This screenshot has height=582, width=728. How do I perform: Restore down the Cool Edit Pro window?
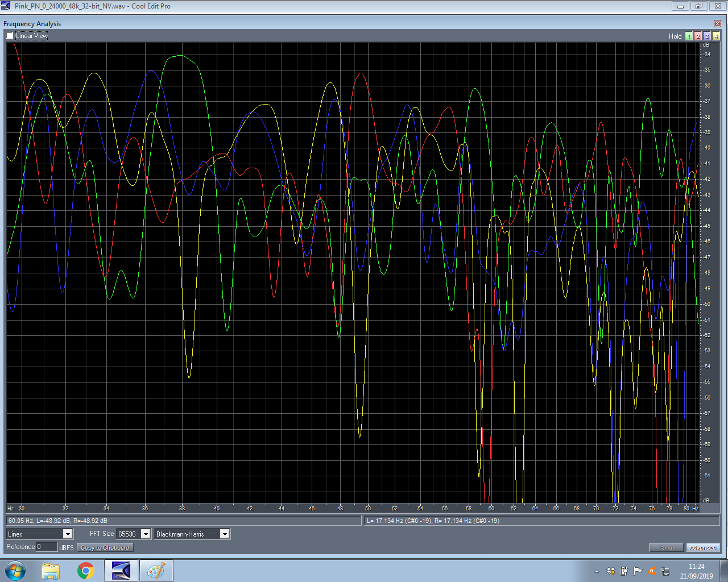point(699,6)
